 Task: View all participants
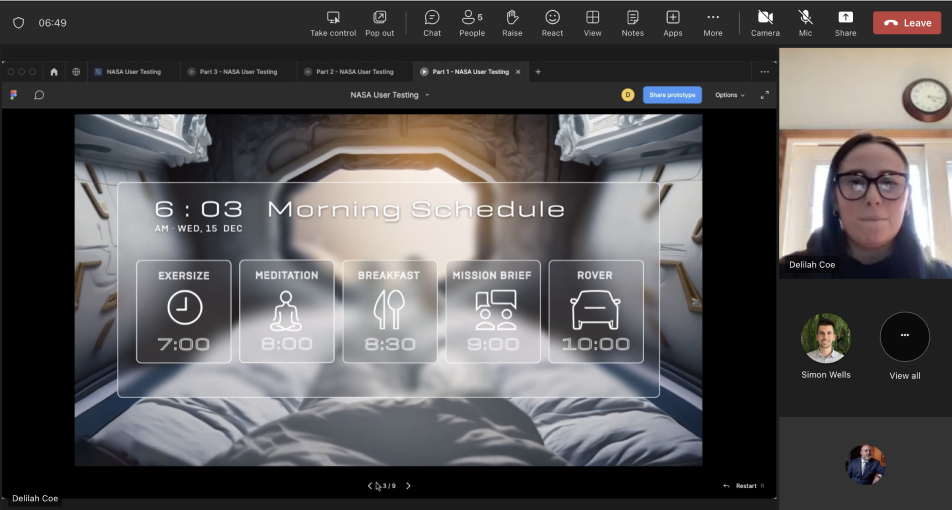coord(905,336)
